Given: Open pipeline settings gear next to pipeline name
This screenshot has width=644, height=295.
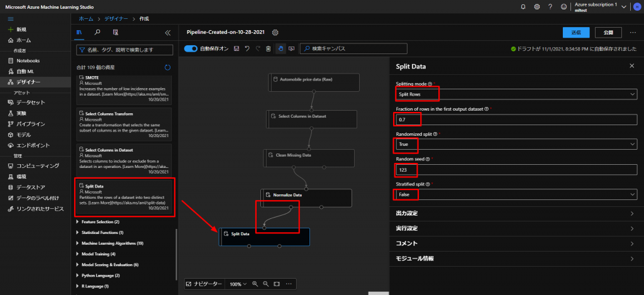Looking at the screenshot, I should coord(275,32).
